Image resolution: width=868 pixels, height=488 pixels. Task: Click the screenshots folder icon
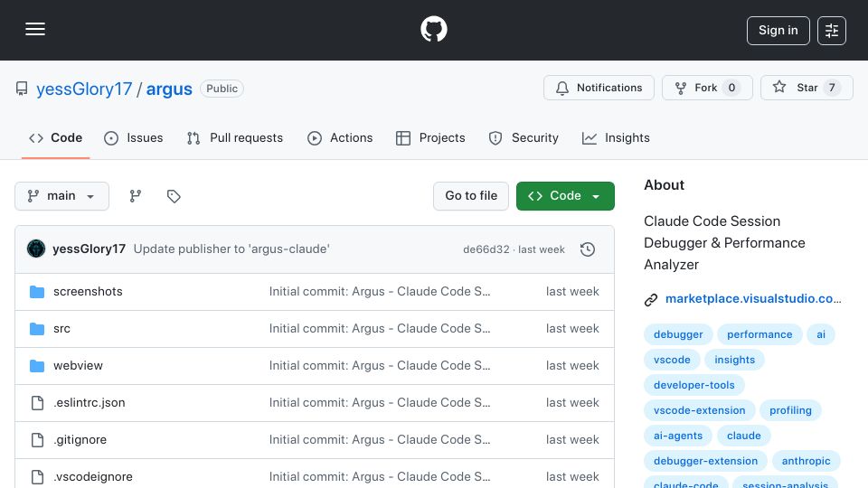(37, 292)
